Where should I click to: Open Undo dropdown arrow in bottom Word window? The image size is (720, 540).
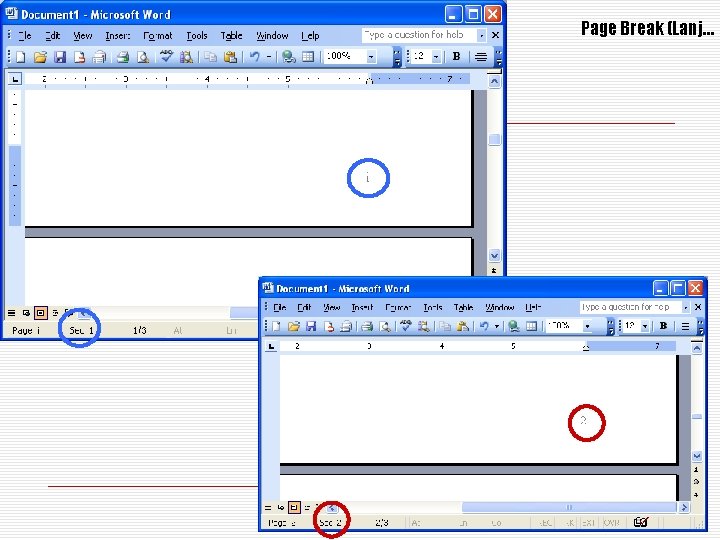click(x=496, y=326)
